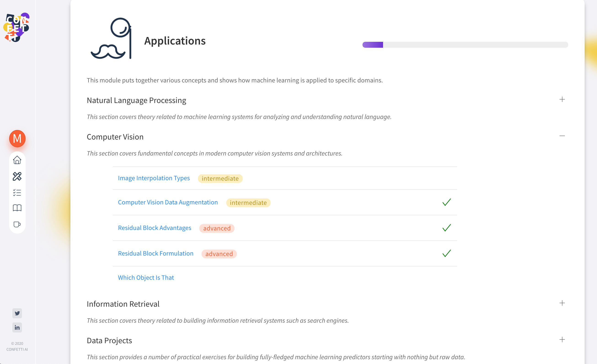Open the Which Object Is That link

[146, 278]
